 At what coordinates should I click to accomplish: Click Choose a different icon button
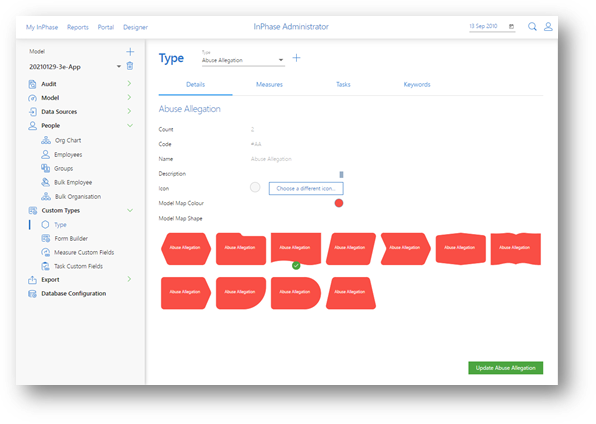(x=306, y=189)
